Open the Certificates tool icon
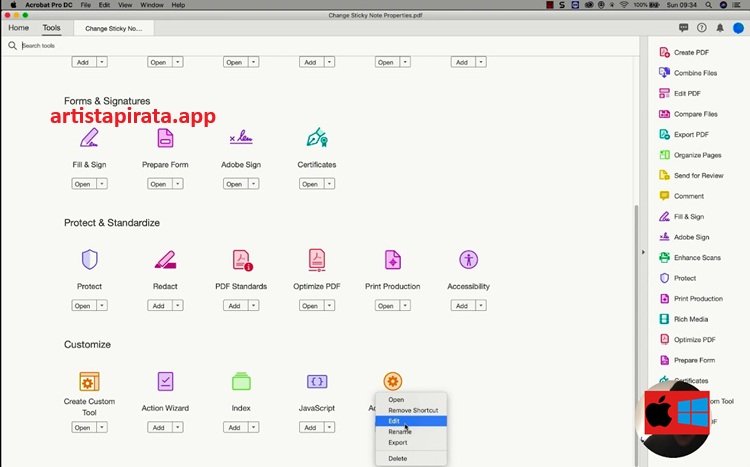The height and width of the screenshot is (467, 750). (317, 138)
